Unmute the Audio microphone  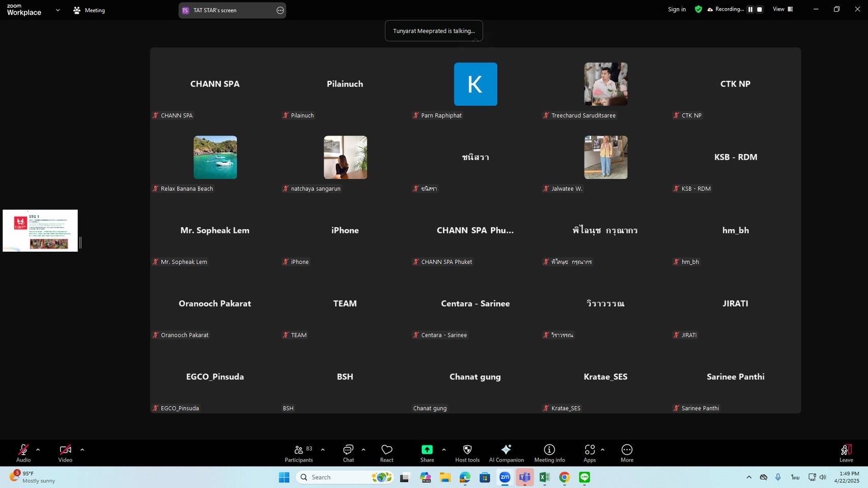coord(23,453)
